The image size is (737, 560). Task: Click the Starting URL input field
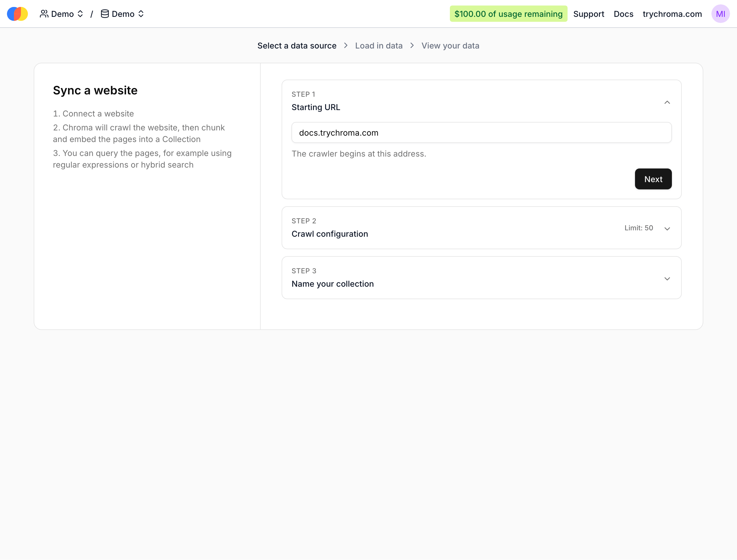[481, 133]
